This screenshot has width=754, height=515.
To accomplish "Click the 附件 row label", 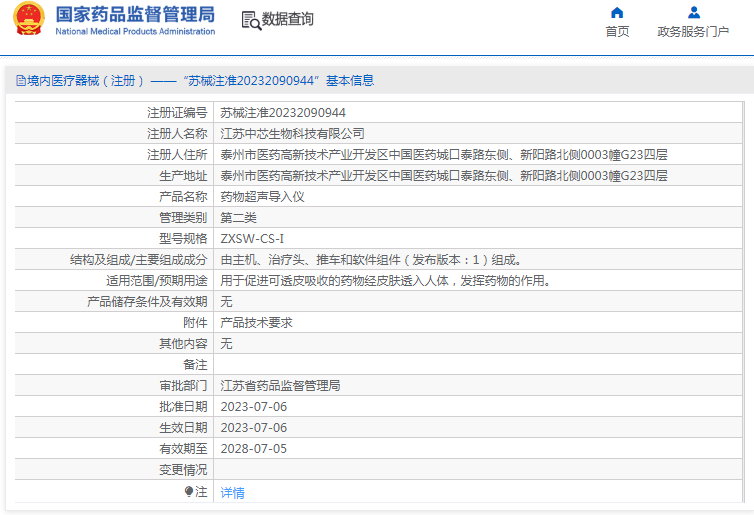I will [x=195, y=323].
